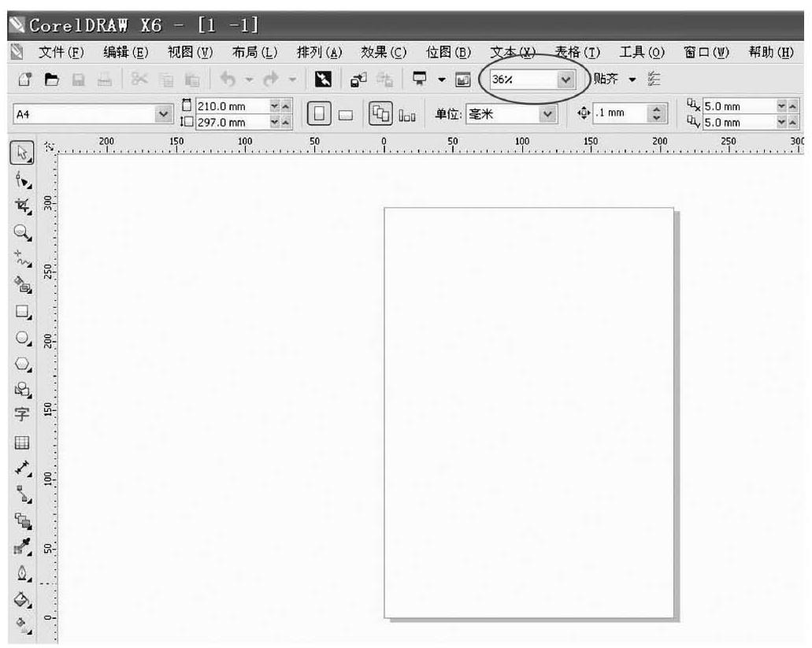Toggle apply layout to all pages
812x648 pixels.
click(x=380, y=114)
